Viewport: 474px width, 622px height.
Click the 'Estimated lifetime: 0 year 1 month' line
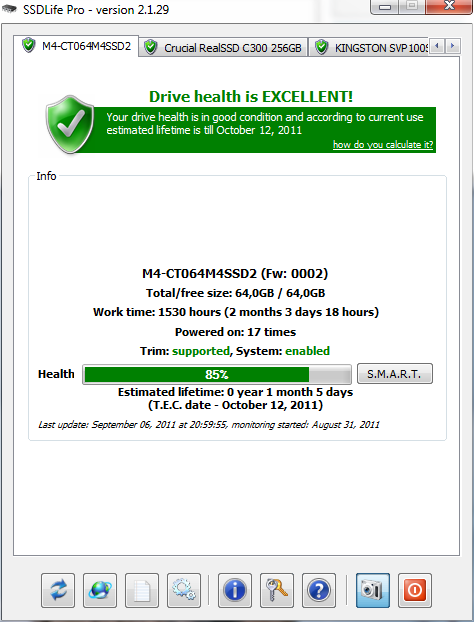coord(236,392)
